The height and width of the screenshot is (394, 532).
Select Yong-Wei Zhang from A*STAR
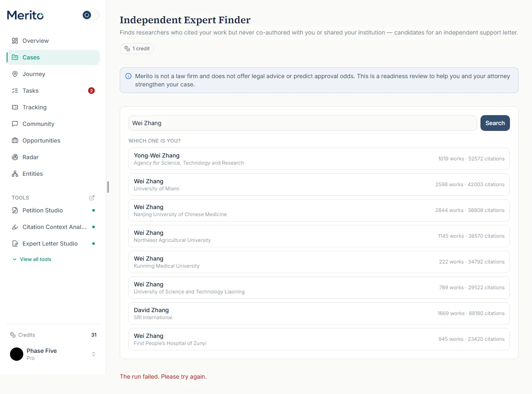[319, 159]
